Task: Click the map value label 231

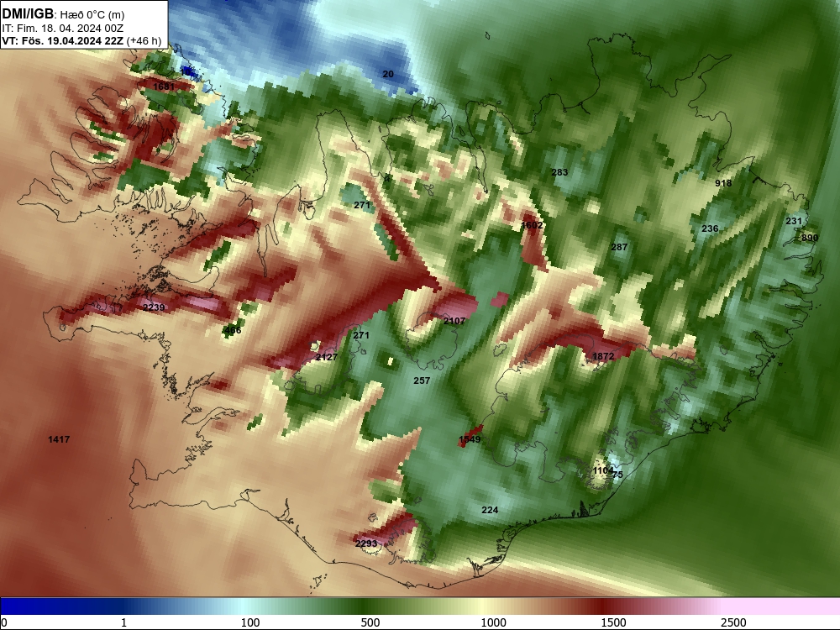Action: point(794,221)
